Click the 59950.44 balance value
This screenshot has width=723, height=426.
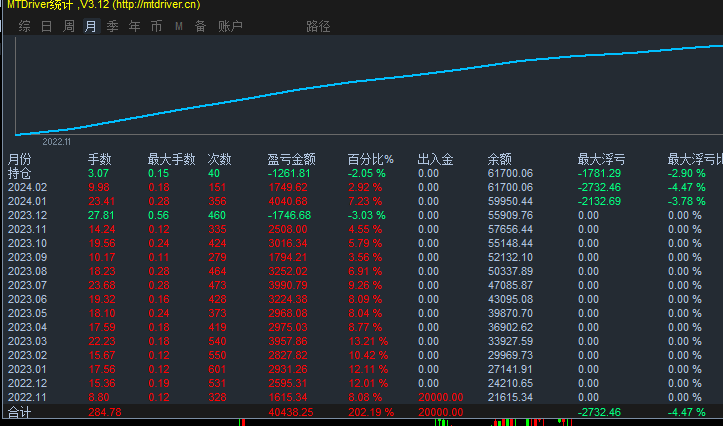pyautogui.click(x=510, y=201)
